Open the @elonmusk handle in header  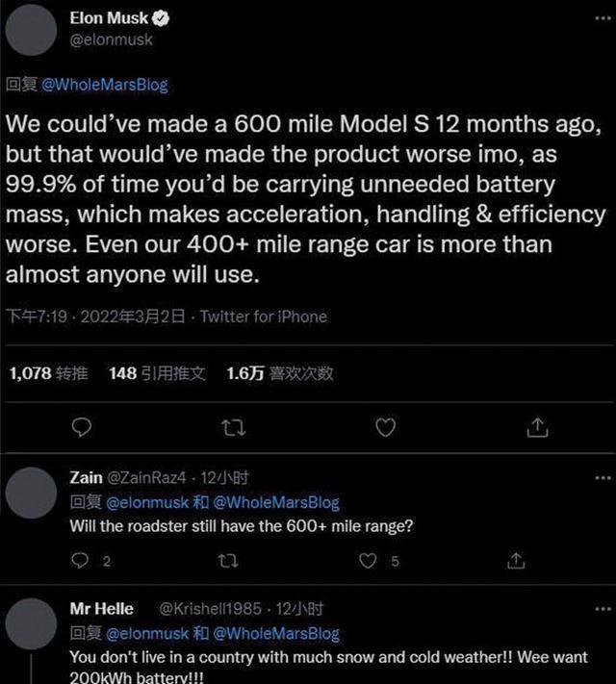tap(112, 40)
